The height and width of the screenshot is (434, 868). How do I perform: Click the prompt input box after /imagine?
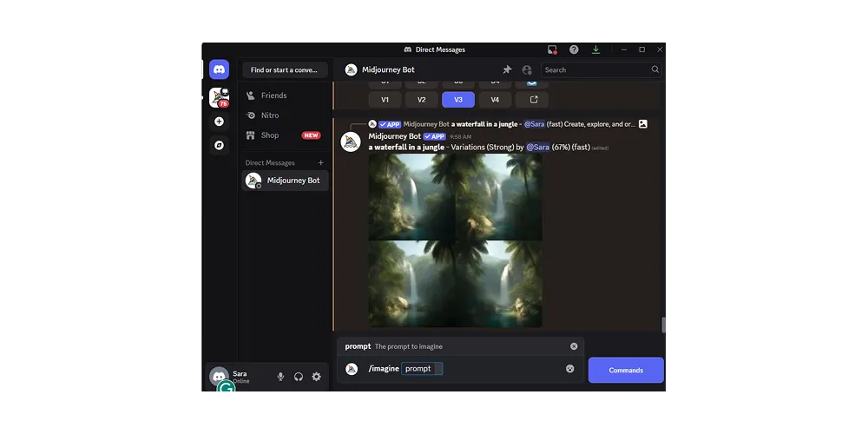pos(422,369)
